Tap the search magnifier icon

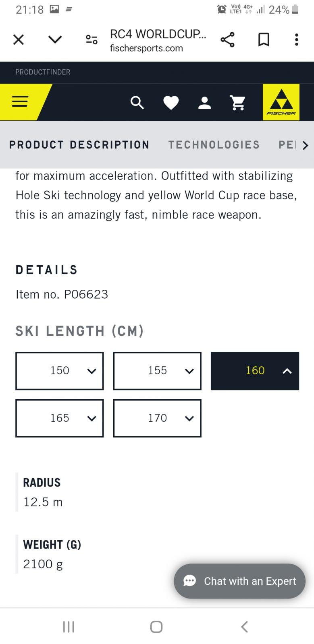[137, 103]
